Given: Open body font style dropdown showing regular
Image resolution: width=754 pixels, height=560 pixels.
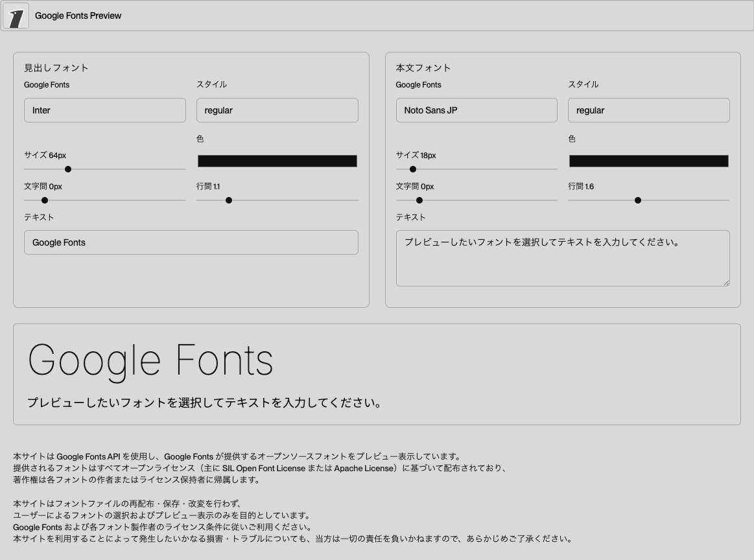Looking at the screenshot, I should [x=649, y=110].
